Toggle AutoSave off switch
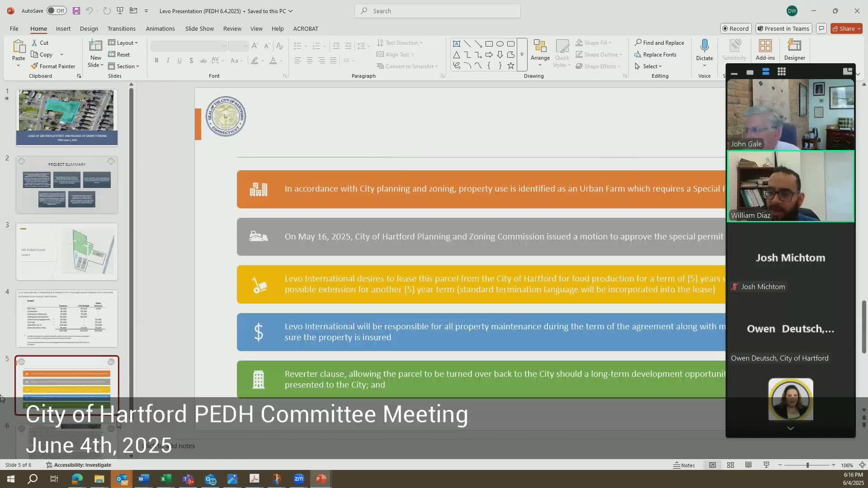The width and height of the screenshot is (868, 488). (x=57, y=11)
